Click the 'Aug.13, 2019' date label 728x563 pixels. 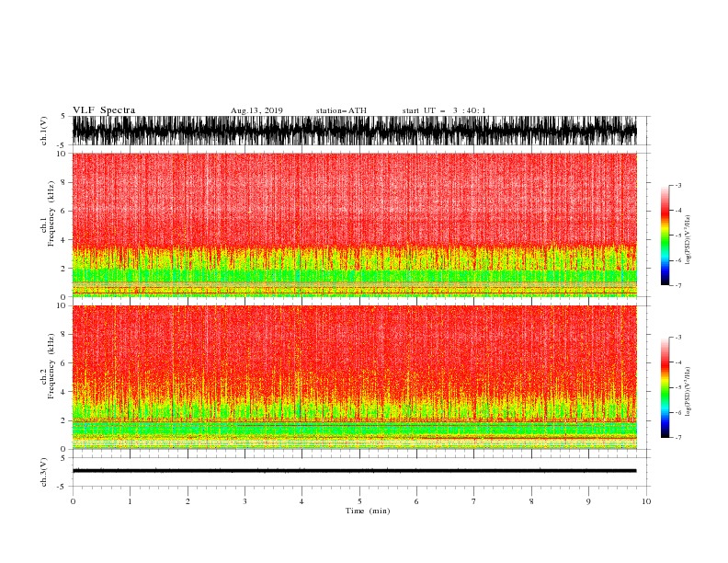256,110
